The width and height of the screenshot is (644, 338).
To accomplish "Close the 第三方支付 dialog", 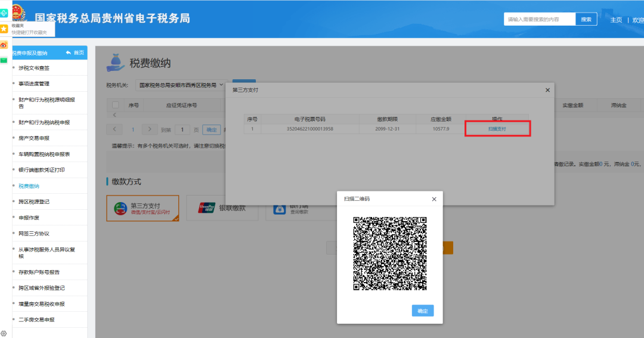I will tap(547, 90).
